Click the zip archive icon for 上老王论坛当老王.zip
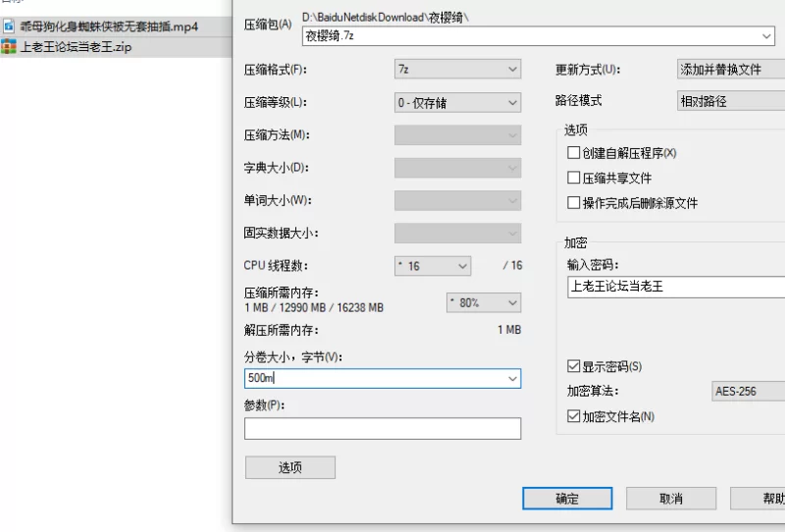Screen dimensions: 785x532 coord(9,46)
